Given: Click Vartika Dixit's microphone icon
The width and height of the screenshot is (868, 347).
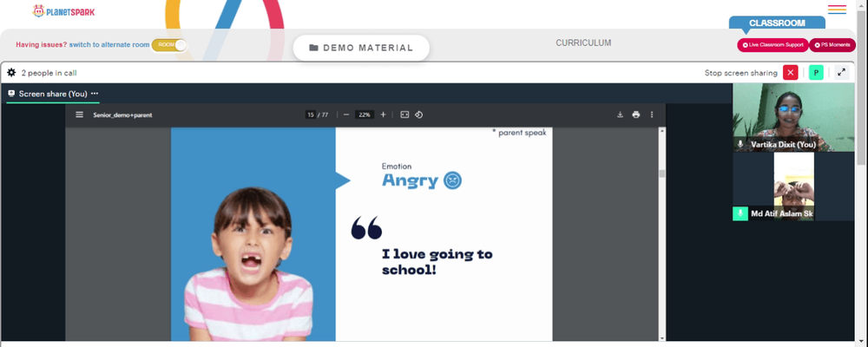Looking at the screenshot, I should coord(740,144).
